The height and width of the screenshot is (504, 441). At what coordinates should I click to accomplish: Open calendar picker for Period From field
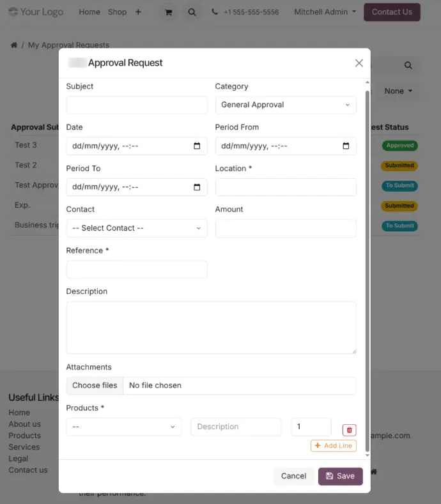pyautogui.click(x=346, y=146)
